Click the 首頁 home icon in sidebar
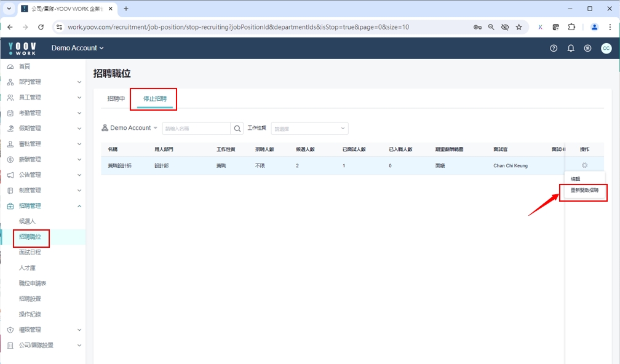This screenshot has height=364, width=620. point(10,66)
